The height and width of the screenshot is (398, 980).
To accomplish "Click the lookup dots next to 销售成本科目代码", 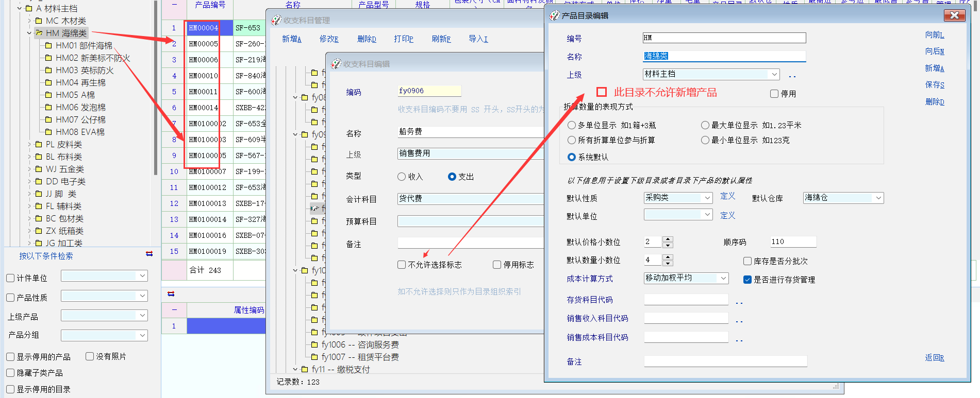I will tap(739, 339).
